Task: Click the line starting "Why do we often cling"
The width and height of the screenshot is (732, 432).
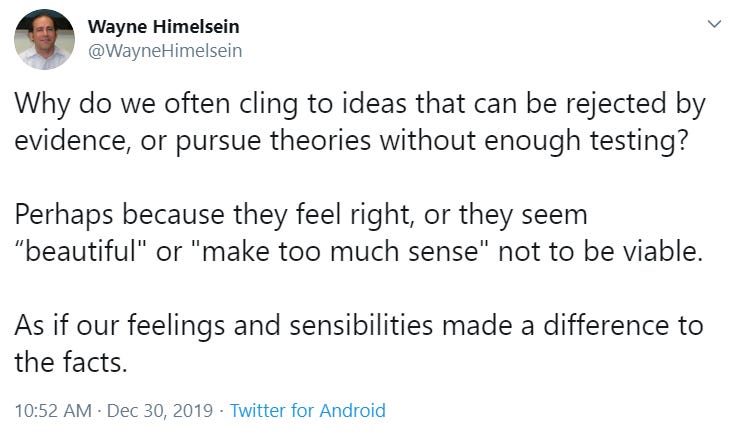Action: point(360,104)
